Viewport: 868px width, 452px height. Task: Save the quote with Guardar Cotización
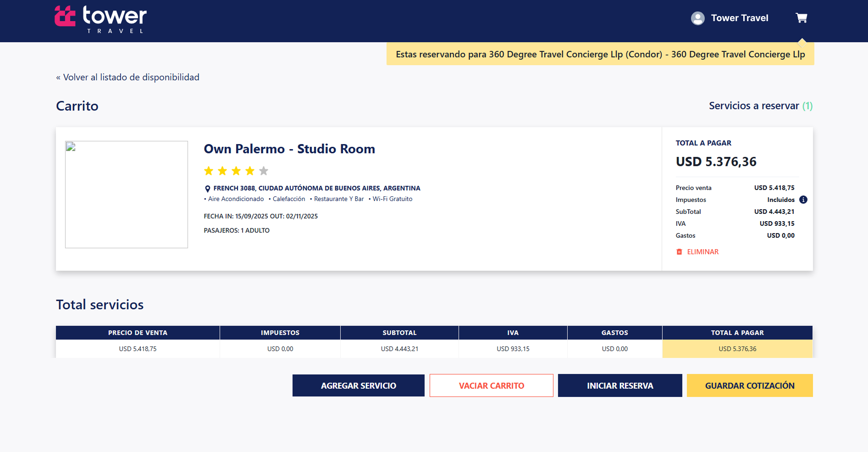(749, 385)
